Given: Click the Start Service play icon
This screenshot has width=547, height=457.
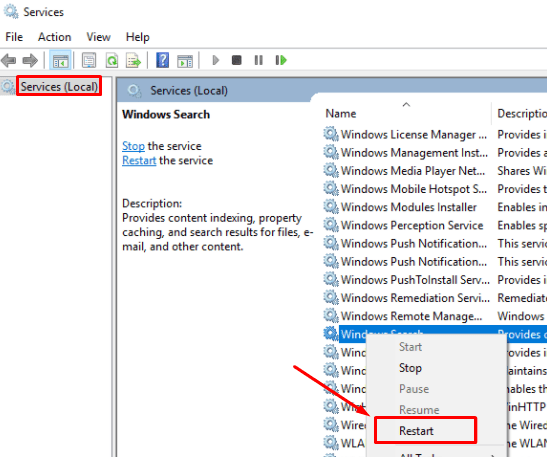Looking at the screenshot, I should pos(216,60).
